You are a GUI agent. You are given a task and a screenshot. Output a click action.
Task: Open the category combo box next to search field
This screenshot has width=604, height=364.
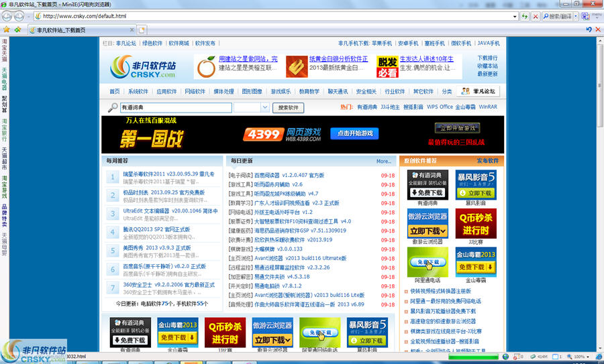click(251, 107)
